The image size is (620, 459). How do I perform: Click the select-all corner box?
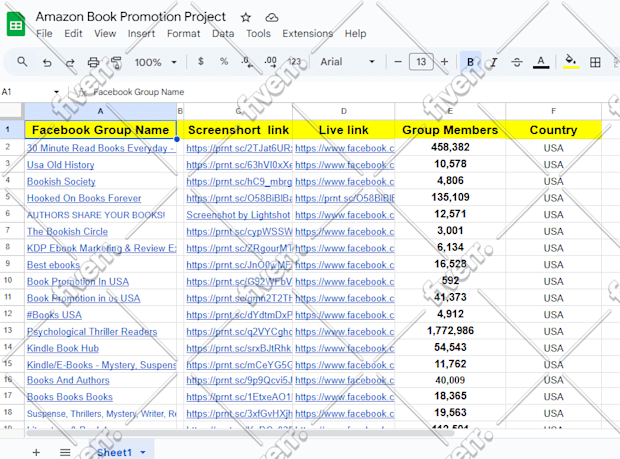pyautogui.click(x=11, y=111)
